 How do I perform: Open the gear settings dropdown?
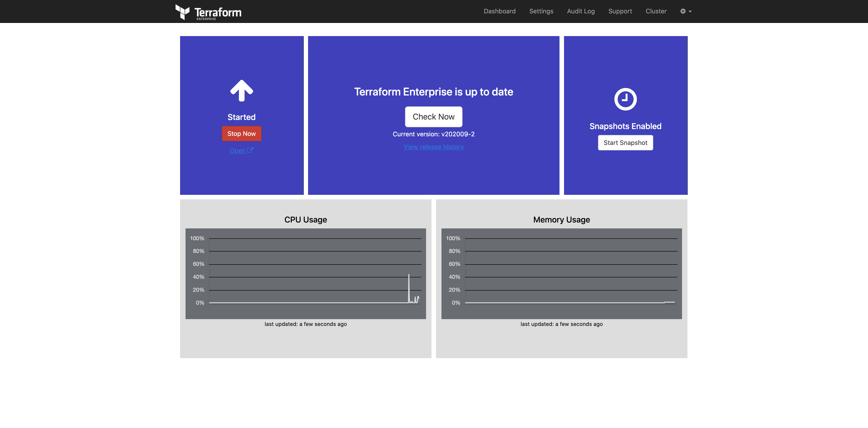(x=685, y=11)
